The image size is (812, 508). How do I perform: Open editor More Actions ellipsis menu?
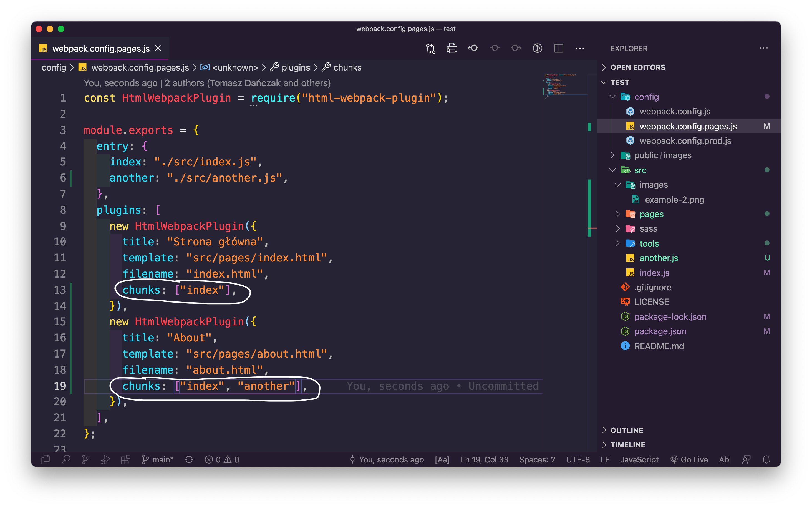580,48
